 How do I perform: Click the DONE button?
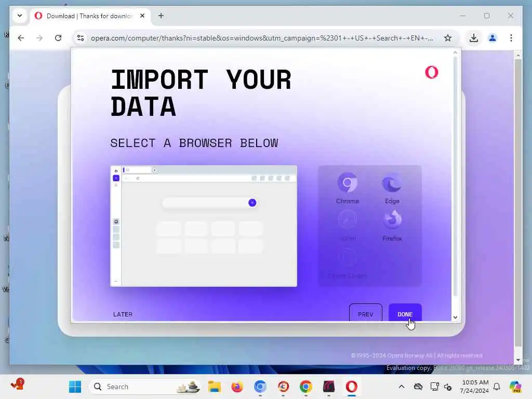click(x=405, y=313)
